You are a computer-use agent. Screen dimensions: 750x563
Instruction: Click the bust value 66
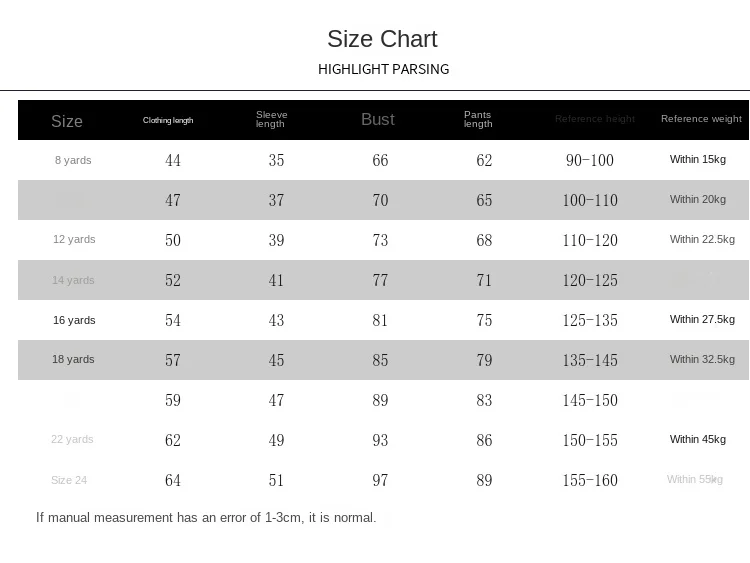(x=380, y=160)
